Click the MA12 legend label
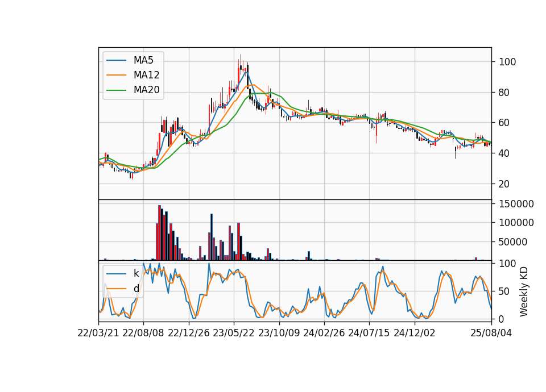 [x=146, y=75]
